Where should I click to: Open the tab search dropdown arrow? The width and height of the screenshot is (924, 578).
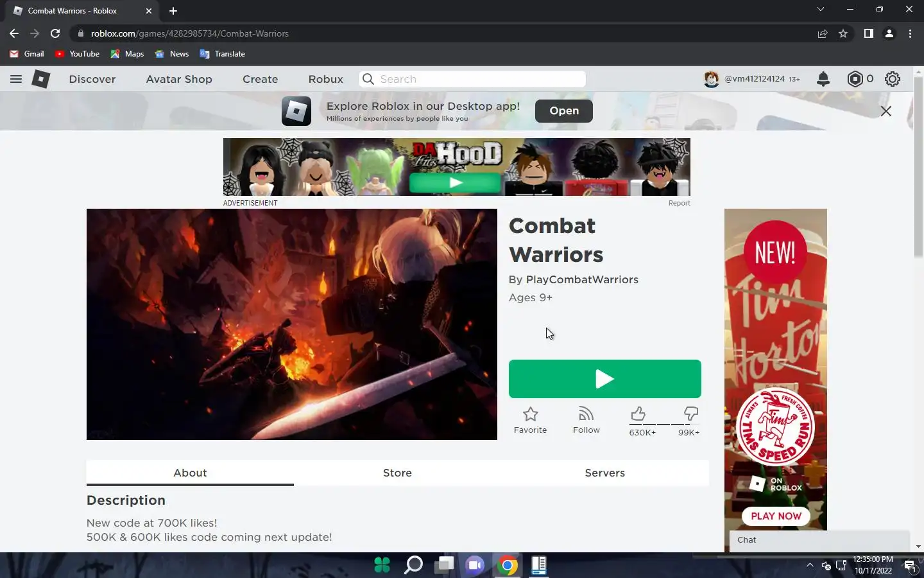coord(820,9)
